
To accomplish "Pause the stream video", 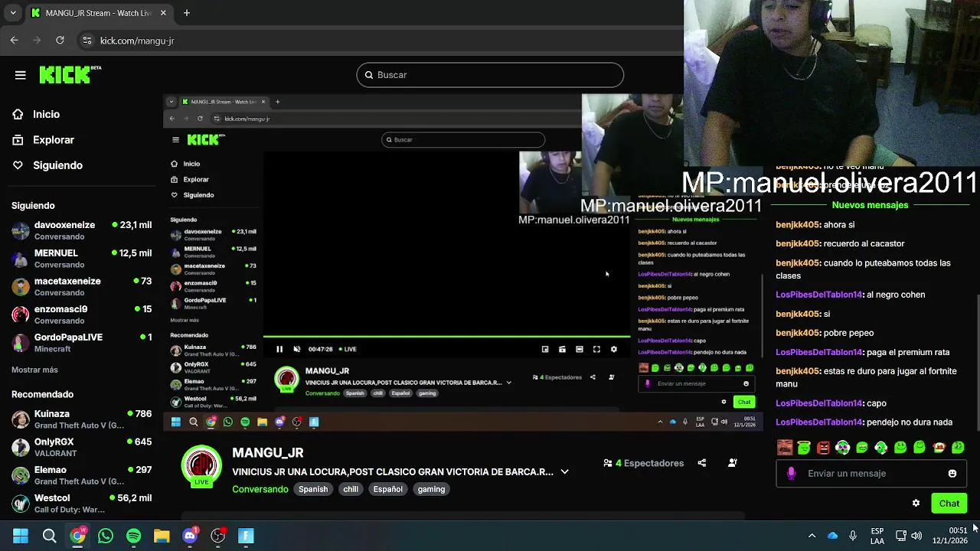I will [279, 349].
